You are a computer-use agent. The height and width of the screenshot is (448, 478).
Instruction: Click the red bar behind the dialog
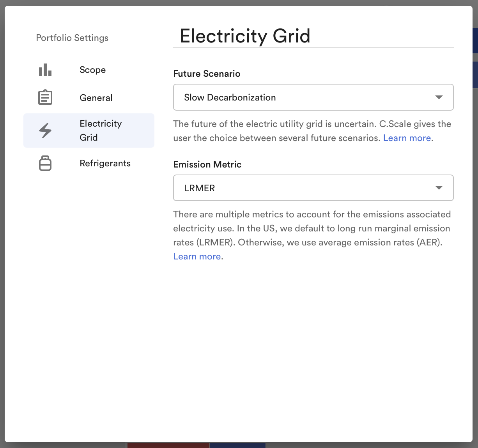[168, 445]
